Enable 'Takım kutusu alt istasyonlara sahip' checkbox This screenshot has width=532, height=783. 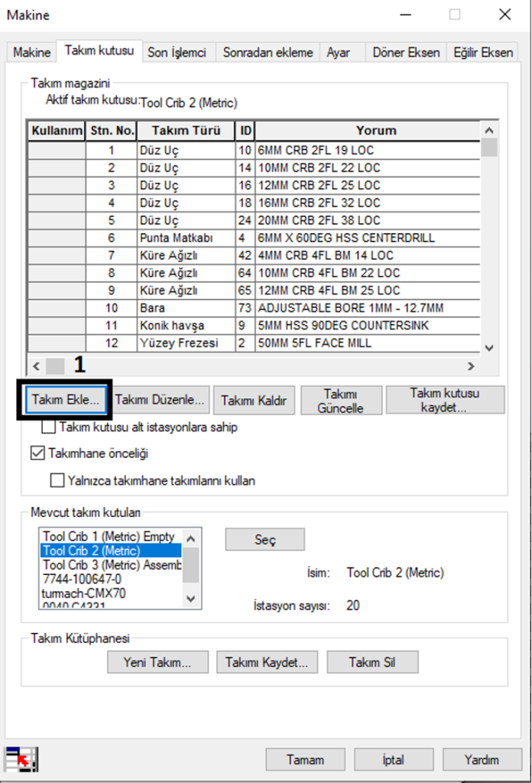(x=49, y=427)
